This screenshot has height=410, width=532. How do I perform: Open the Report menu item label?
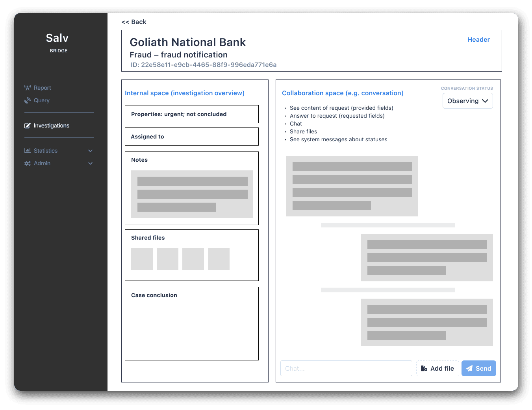[x=43, y=88]
